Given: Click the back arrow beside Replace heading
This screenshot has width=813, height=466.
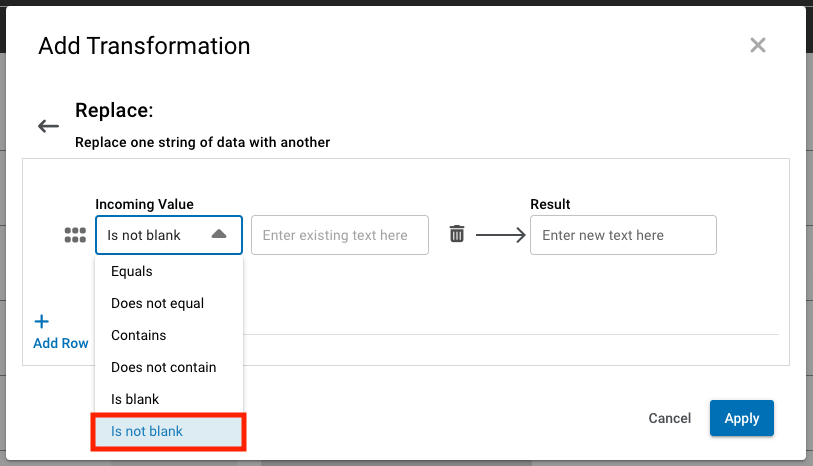Looking at the screenshot, I should coord(48,126).
